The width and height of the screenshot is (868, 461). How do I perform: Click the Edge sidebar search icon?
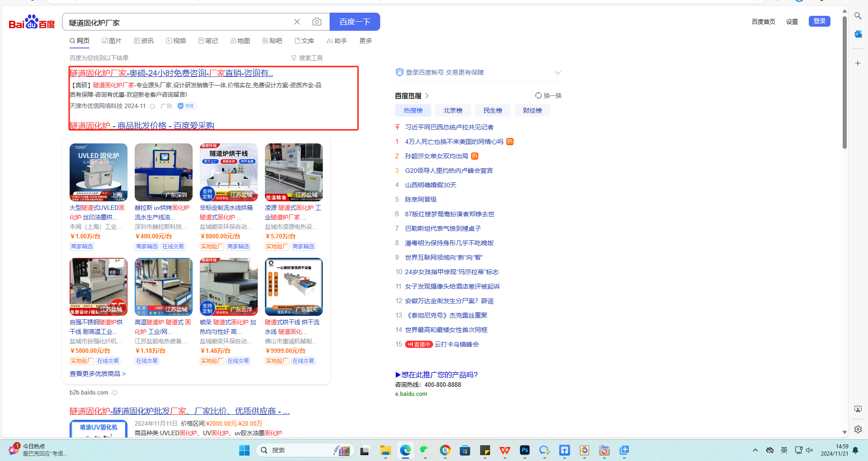(858, 16)
